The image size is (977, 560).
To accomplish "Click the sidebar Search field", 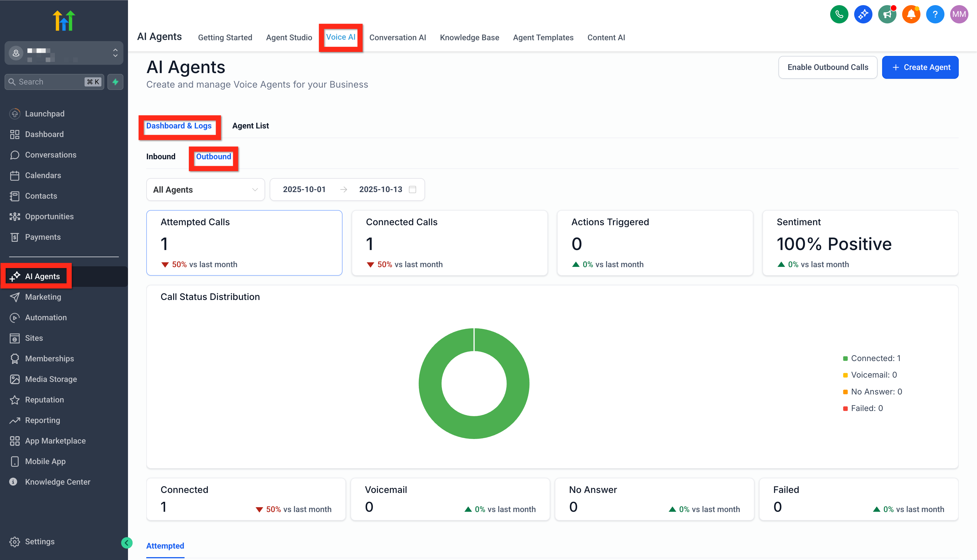I will (50, 82).
